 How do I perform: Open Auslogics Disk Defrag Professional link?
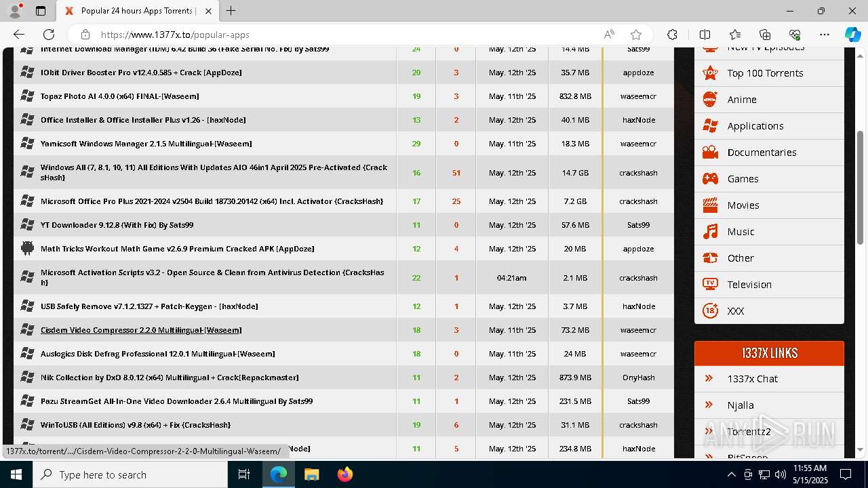coord(157,354)
